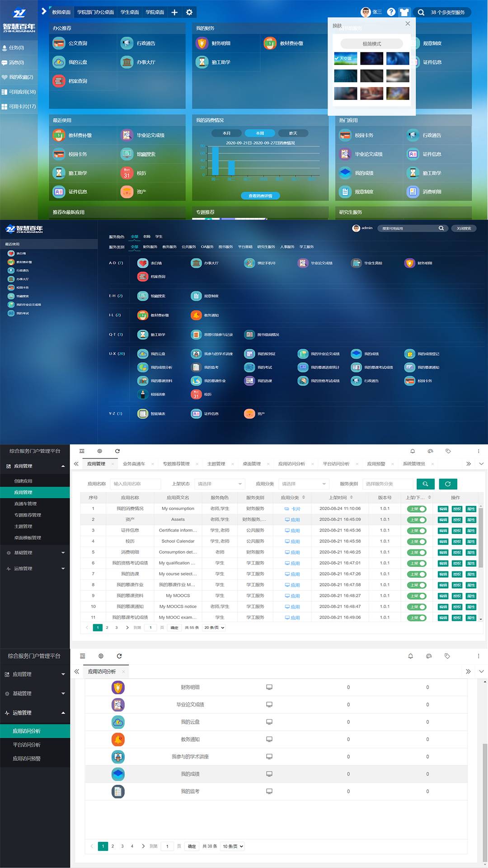Click the help question mark icon
The width and height of the screenshot is (488, 868).
[x=391, y=12]
